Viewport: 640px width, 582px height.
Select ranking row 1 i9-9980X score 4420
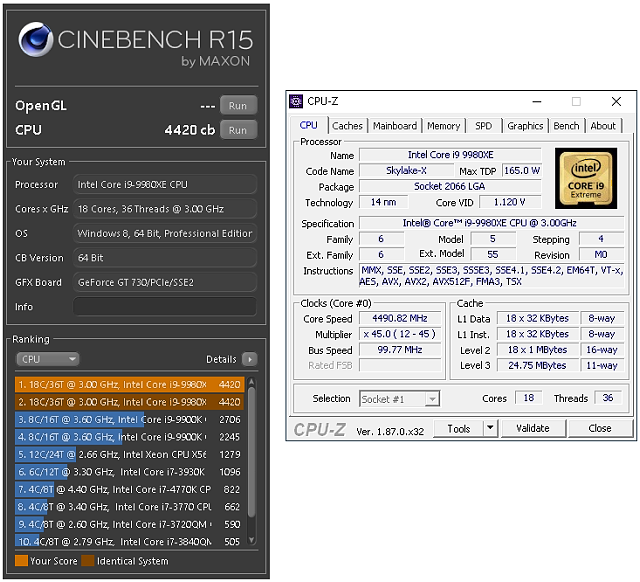tap(130, 384)
